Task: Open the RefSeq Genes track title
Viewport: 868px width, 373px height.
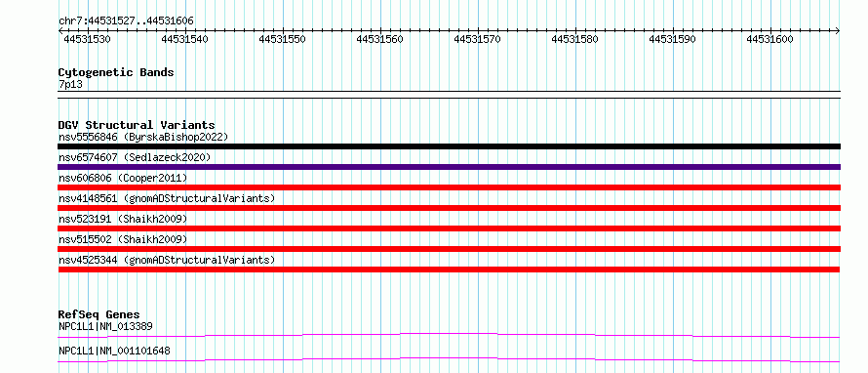Action: (99, 314)
